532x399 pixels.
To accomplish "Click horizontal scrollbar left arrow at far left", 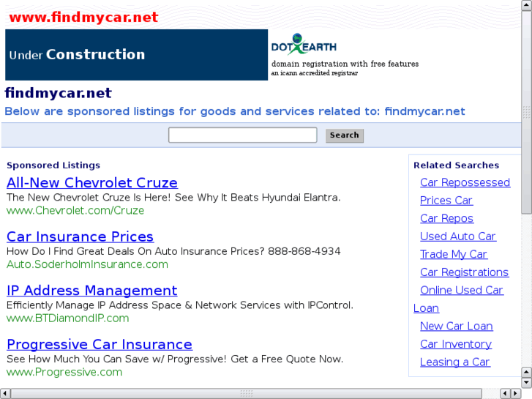I will [x=4, y=394].
